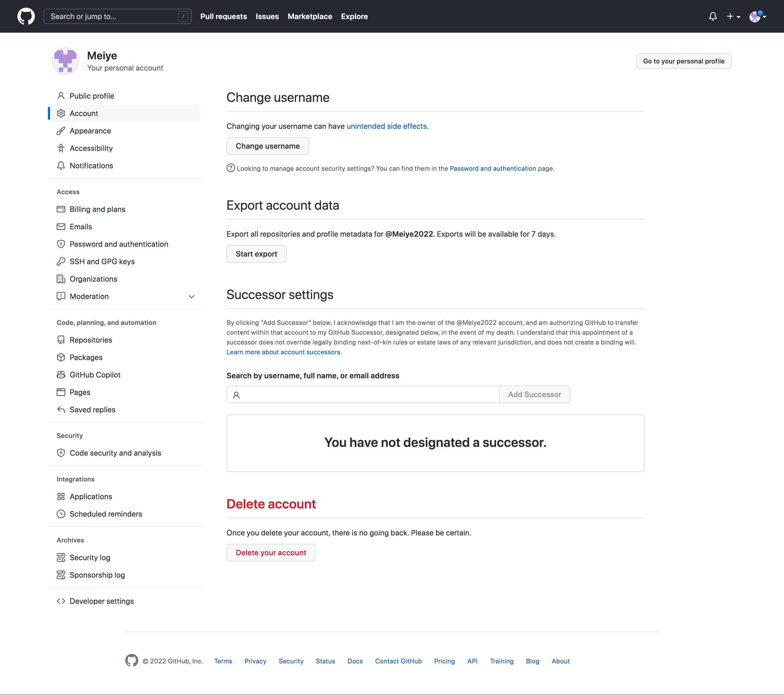Click the Start export button
784x695 pixels.
[257, 254]
